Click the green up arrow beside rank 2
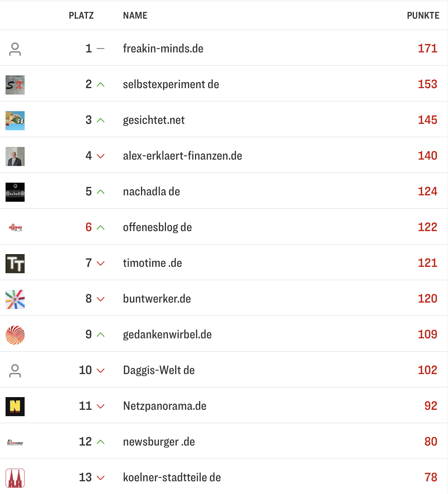 (x=101, y=85)
